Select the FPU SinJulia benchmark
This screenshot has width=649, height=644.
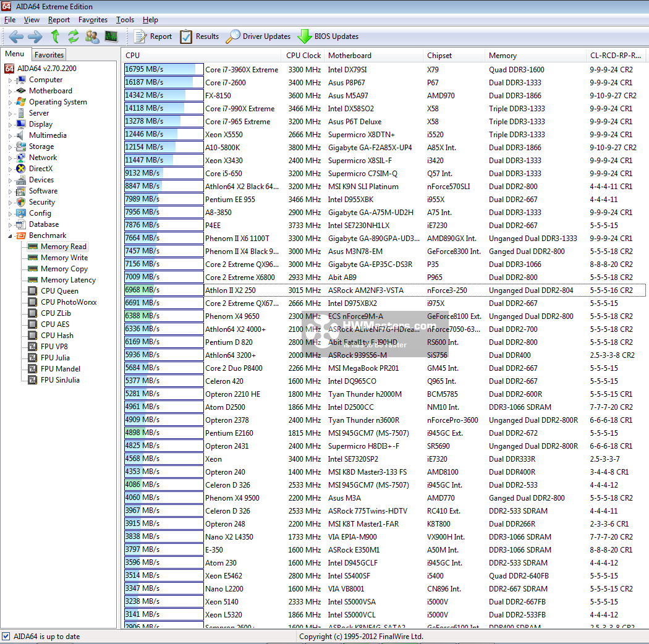(60, 380)
